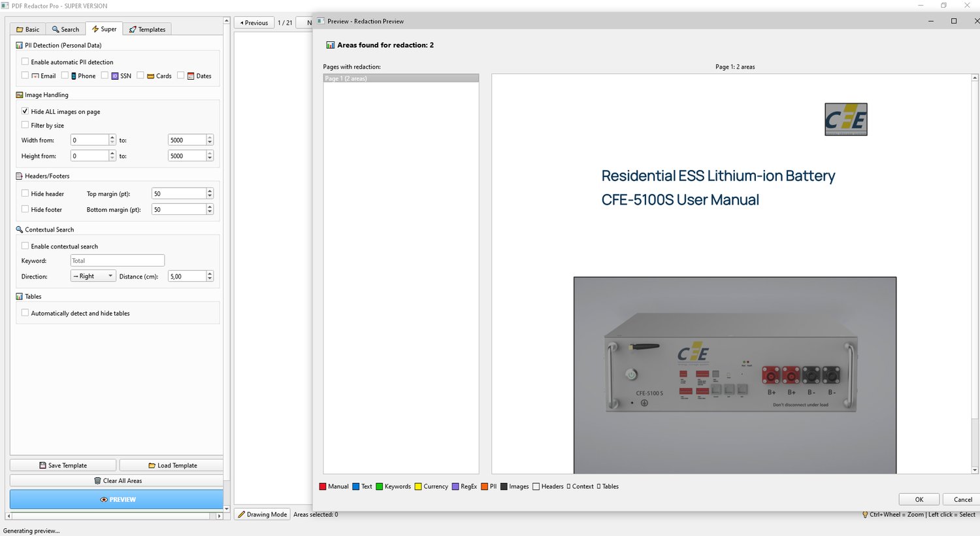
Task: Toggle Drawing Mode button
Action: click(x=262, y=514)
